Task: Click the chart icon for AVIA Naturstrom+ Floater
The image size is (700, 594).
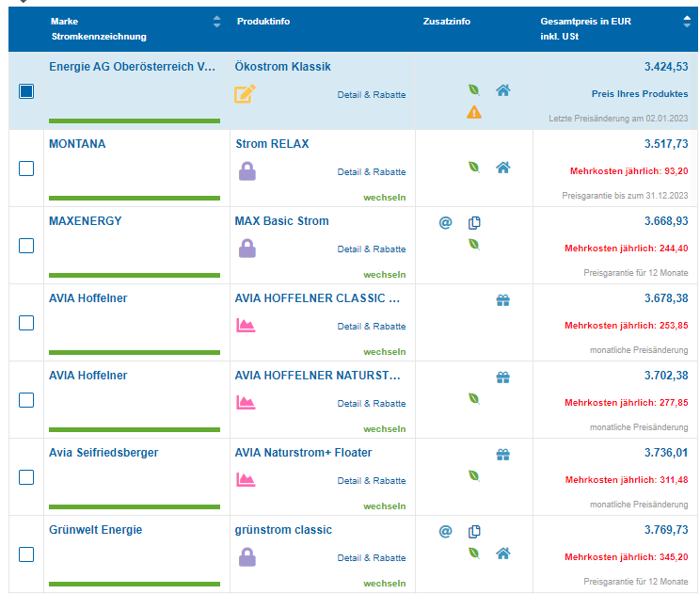Action: [x=246, y=480]
